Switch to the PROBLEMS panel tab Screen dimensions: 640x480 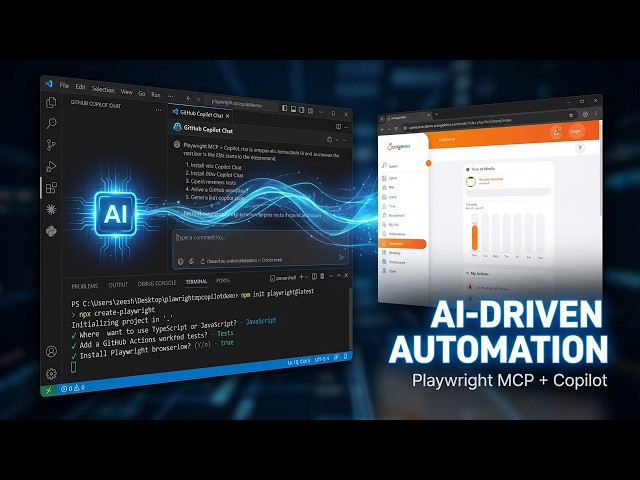pos(85,286)
